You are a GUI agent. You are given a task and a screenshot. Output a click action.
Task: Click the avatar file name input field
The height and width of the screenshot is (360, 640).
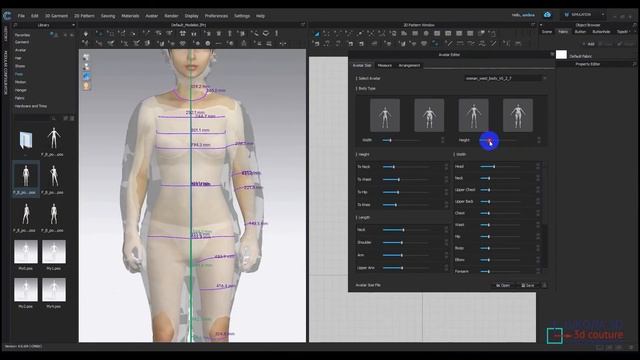[x=503, y=78]
